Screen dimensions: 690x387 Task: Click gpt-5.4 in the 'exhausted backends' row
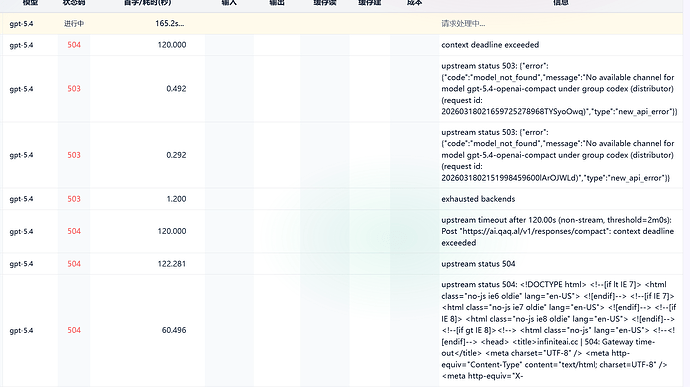coord(21,199)
